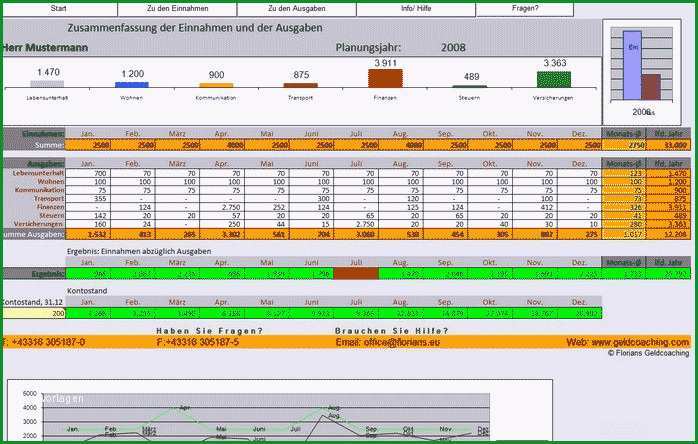This screenshot has height=444, width=698.
Task: Click the green Versicherungen bar labeled 3.363
Action: [554, 79]
